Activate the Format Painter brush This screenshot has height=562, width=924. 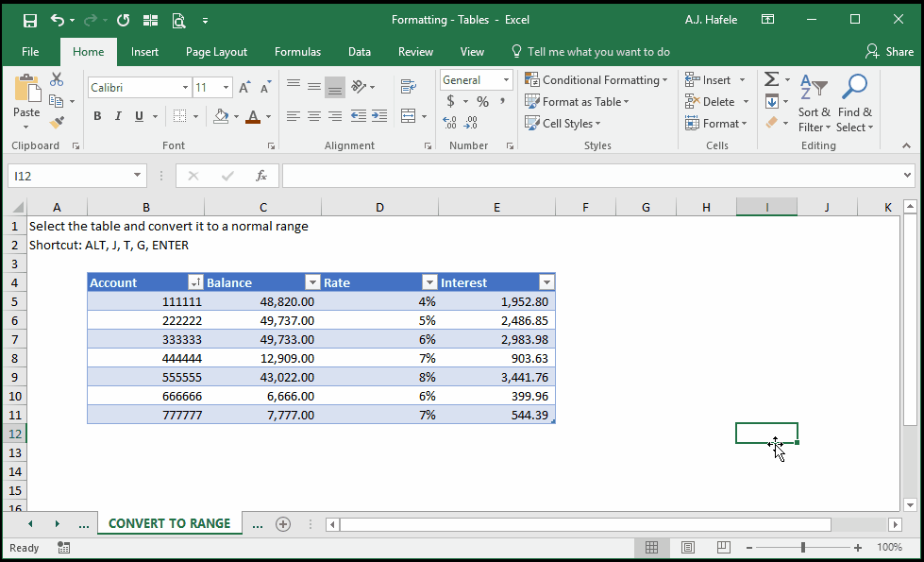click(x=57, y=122)
